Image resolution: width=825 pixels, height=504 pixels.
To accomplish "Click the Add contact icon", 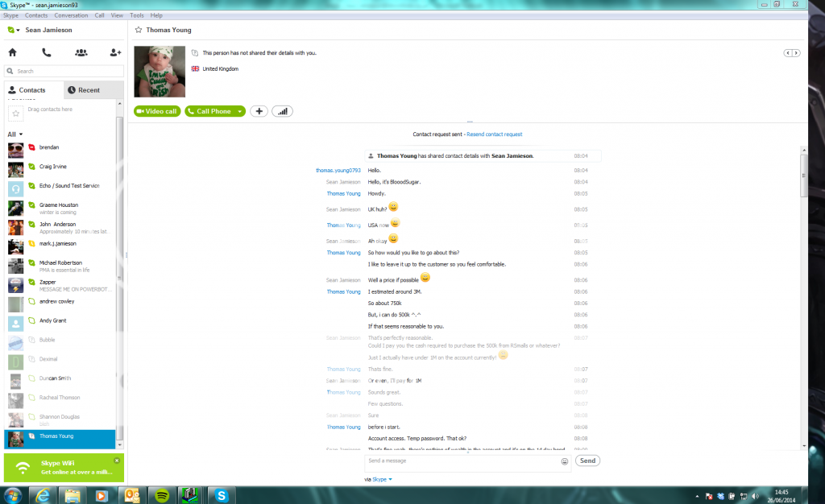I will point(115,52).
